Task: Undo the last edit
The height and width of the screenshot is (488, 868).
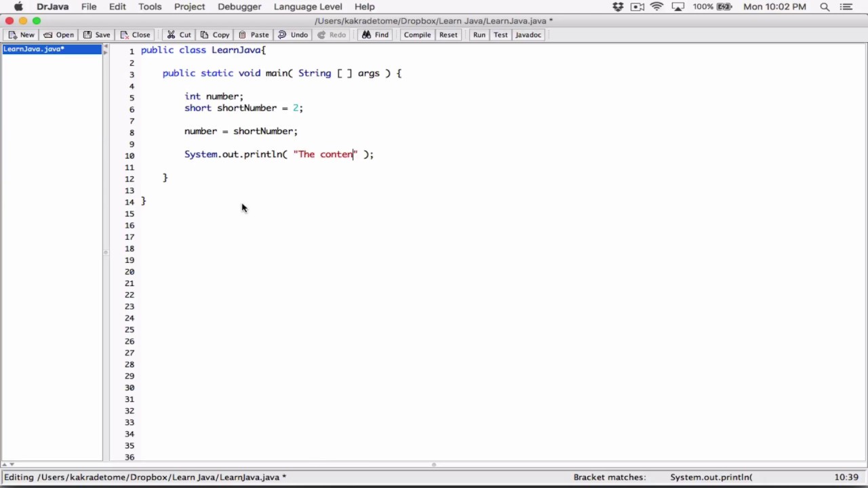Action: 293,35
